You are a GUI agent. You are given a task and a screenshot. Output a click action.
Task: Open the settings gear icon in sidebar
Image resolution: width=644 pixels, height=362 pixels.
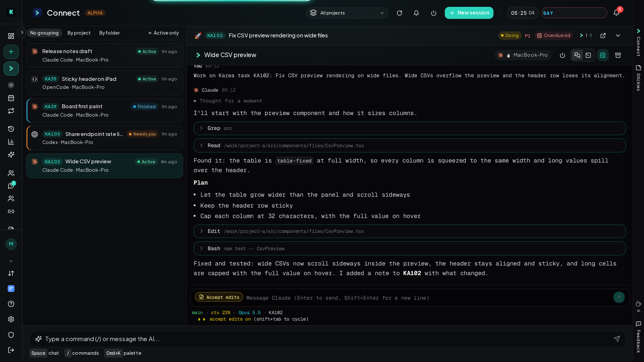click(11, 319)
